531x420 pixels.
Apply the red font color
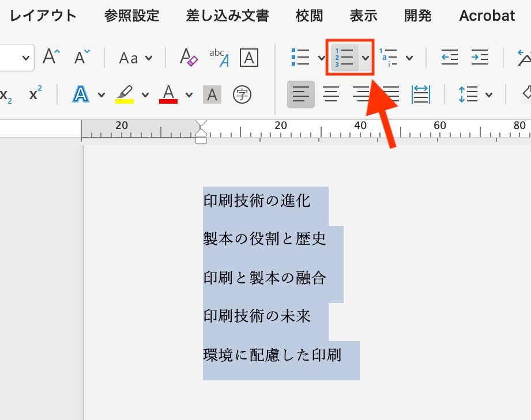coord(168,94)
